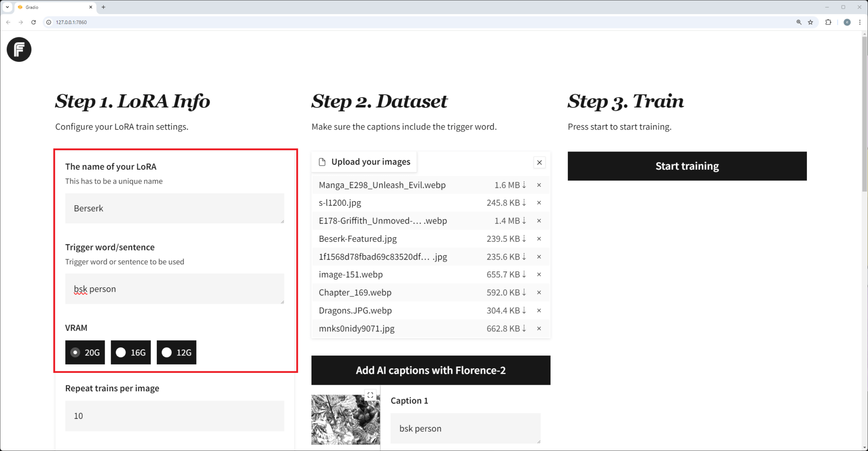Open a new browser tab
The width and height of the screenshot is (868, 451).
(103, 7)
